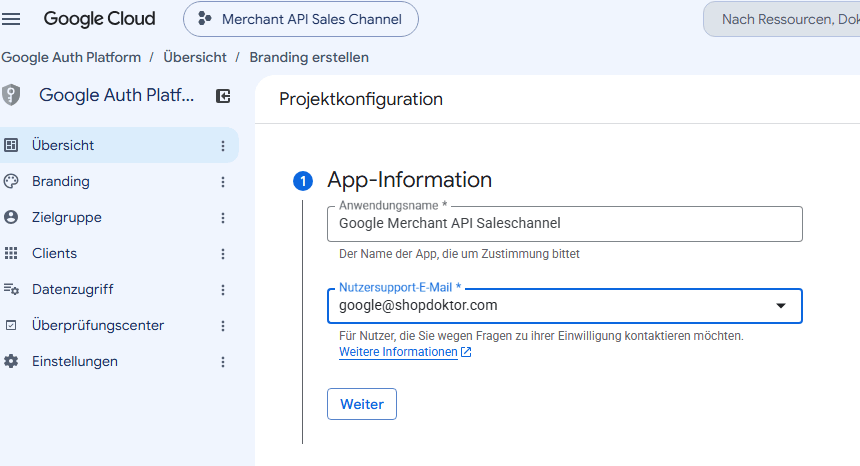This screenshot has height=466, width=860.
Task: Open more options for Zielgruppe
Action: 223,218
